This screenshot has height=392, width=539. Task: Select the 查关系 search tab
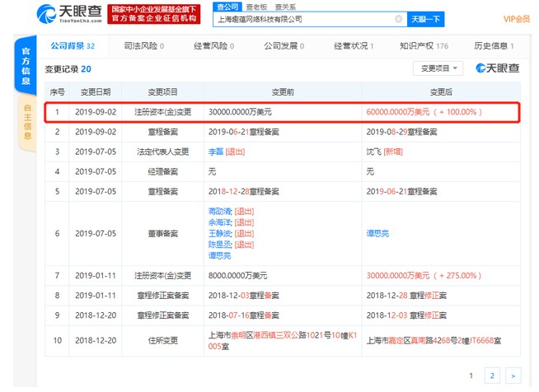[x=285, y=7]
